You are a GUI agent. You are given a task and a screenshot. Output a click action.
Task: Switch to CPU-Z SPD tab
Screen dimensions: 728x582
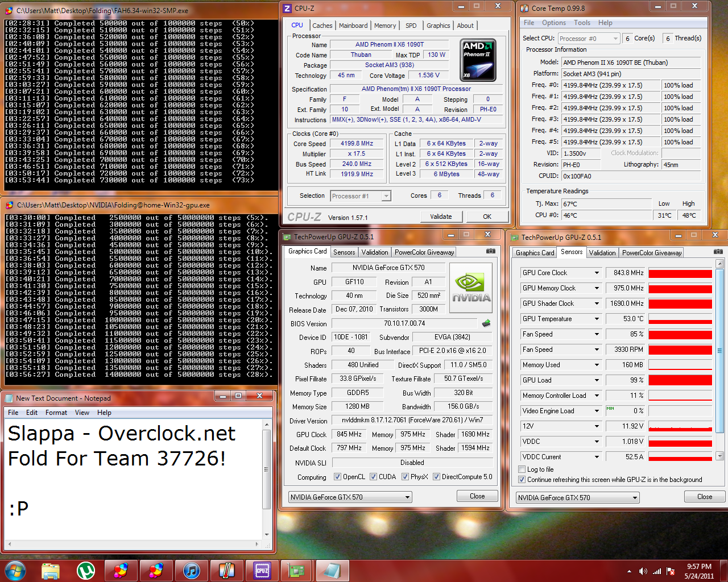tap(411, 26)
